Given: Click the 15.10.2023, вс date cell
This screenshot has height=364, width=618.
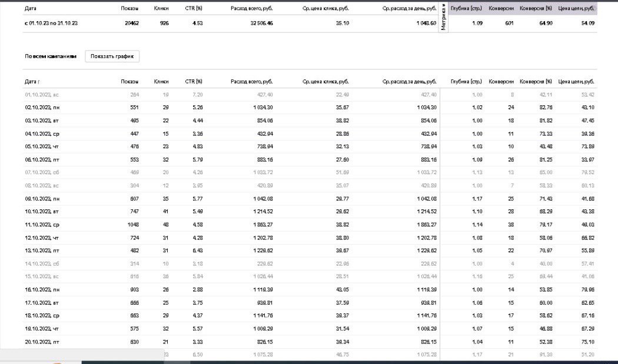Looking at the screenshot, I should coord(42,276).
